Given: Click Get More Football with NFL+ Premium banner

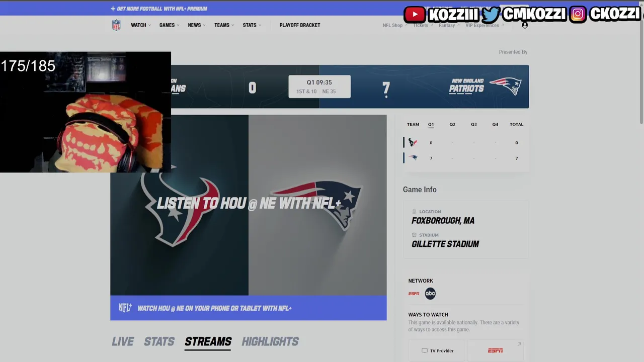Looking at the screenshot, I should tap(158, 9).
